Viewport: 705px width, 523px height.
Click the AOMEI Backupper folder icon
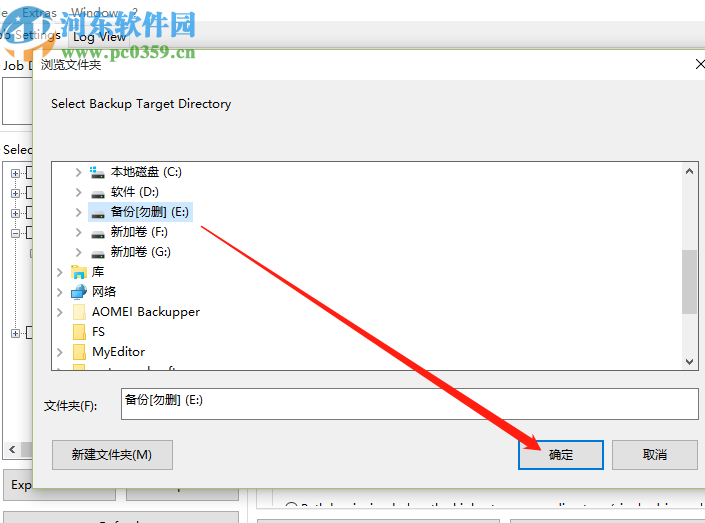tap(79, 312)
